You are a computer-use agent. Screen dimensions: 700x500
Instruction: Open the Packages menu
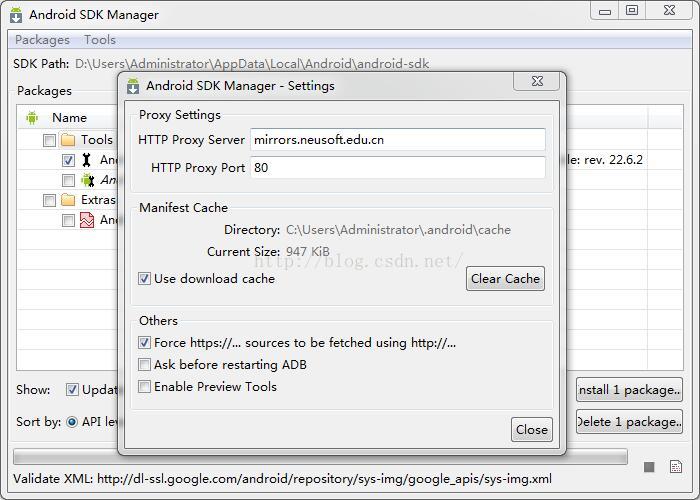point(42,40)
